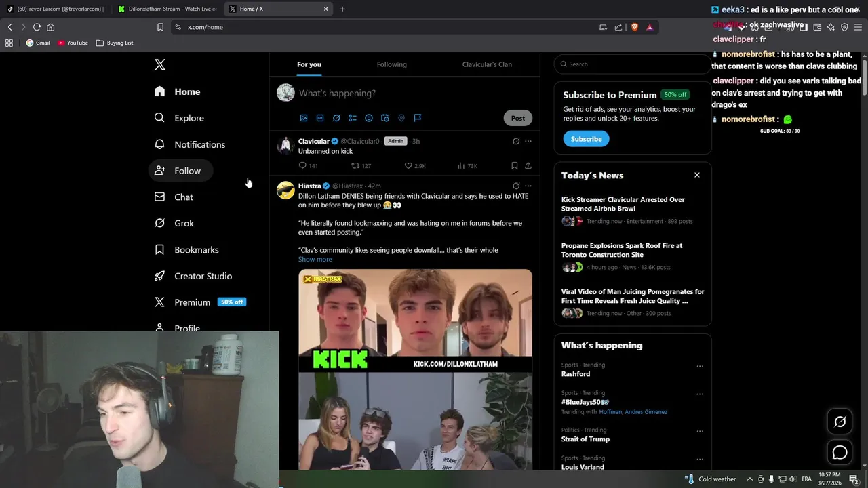This screenshot has width=868, height=488.
Task: Open Pomegranates juicing viral video story
Action: 633,296
